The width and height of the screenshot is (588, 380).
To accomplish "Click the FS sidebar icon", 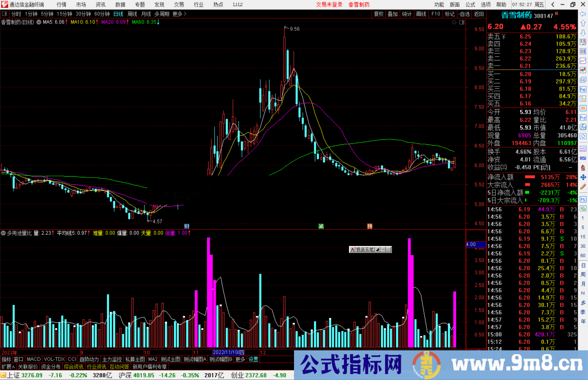I will tap(583, 199).
